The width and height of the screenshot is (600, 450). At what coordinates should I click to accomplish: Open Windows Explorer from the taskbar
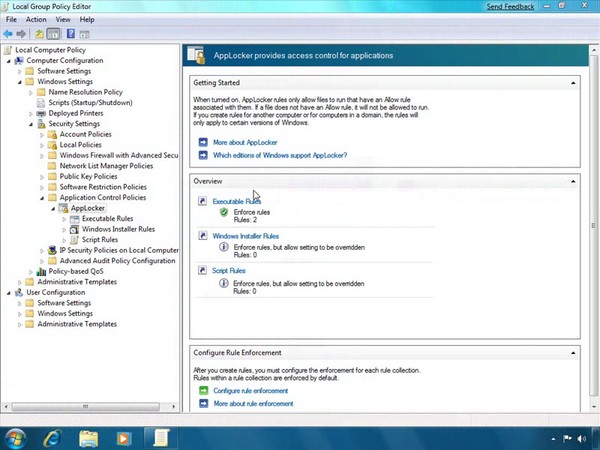click(x=88, y=438)
